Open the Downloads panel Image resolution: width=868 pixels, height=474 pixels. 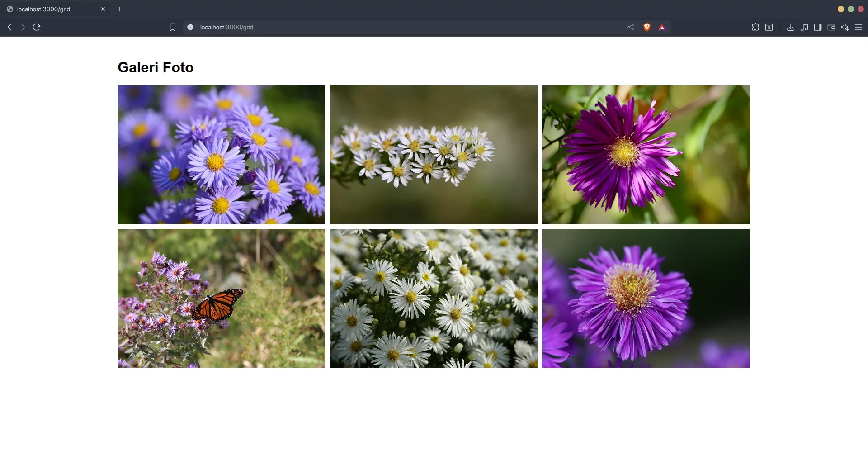pyautogui.click(x=790, y=27)
